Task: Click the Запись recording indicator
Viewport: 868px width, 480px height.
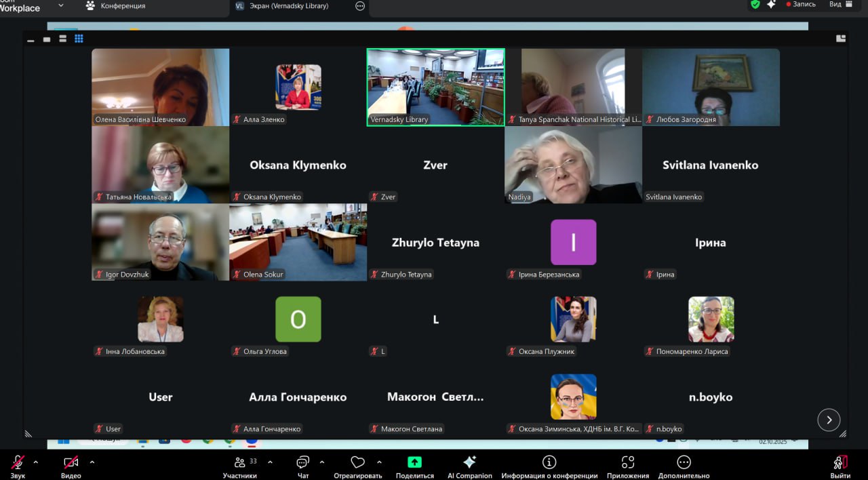Action: point(801,5)
